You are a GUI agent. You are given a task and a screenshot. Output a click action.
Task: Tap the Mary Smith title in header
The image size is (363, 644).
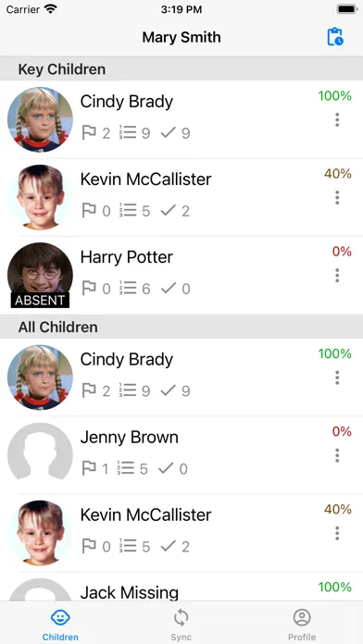point(181,37)
